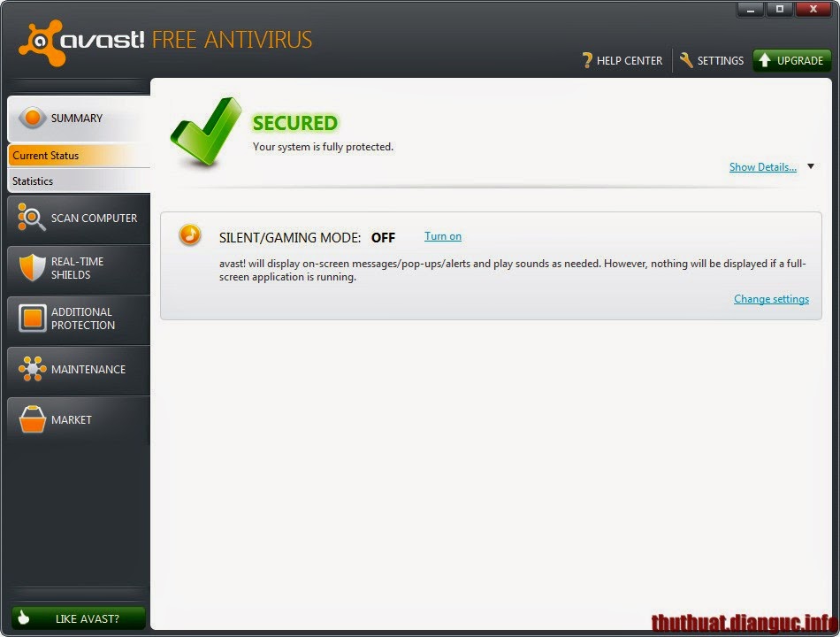Click the Maintenance molecule icon
This screenshot has width=840, height=637.
point(32,369)
